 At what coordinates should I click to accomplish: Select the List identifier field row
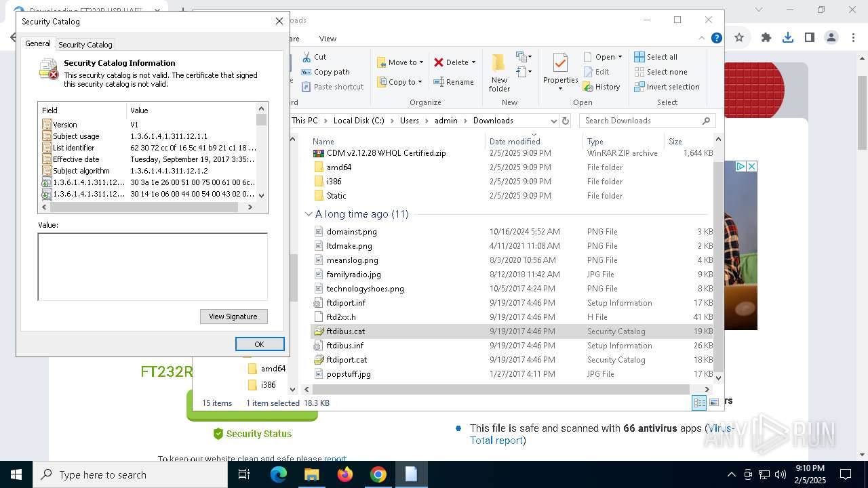point(149,148)
